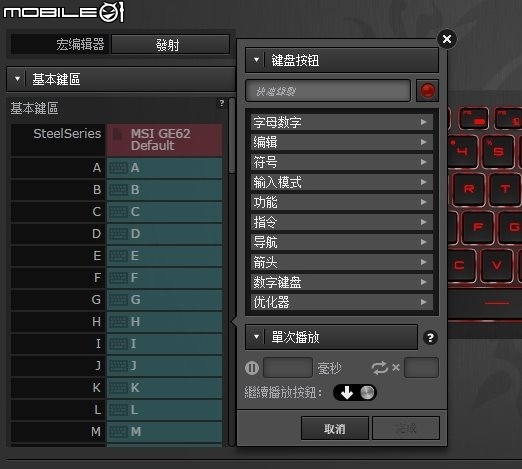Click the MOBILE01 logo
Viewport: 522px width, 469px height.
[64, 12]
